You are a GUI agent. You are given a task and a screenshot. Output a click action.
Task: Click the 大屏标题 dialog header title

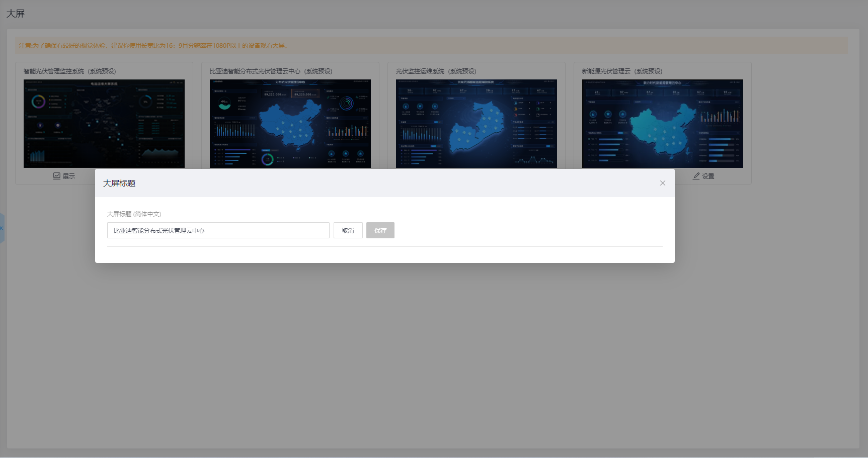(x=119, y=183)
